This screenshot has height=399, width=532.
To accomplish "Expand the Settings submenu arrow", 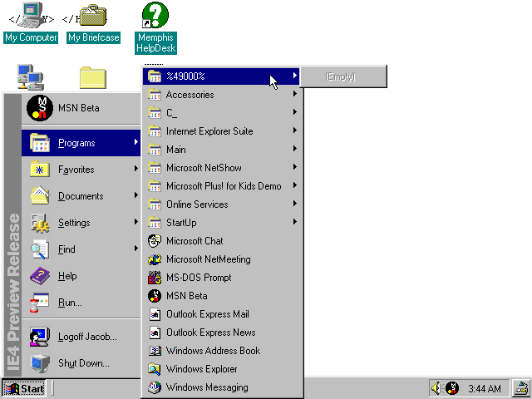I will pyautogui.click(x=136, y=222).
